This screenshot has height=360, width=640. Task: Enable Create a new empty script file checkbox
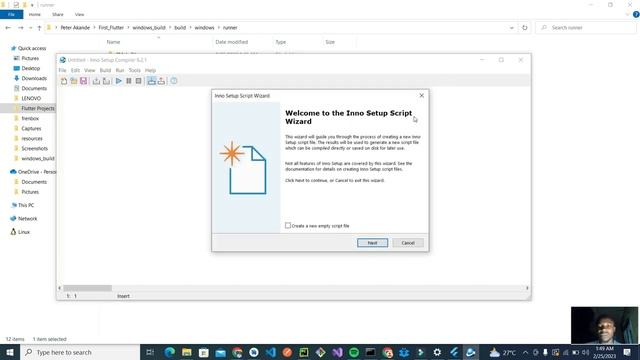point(288,225)
